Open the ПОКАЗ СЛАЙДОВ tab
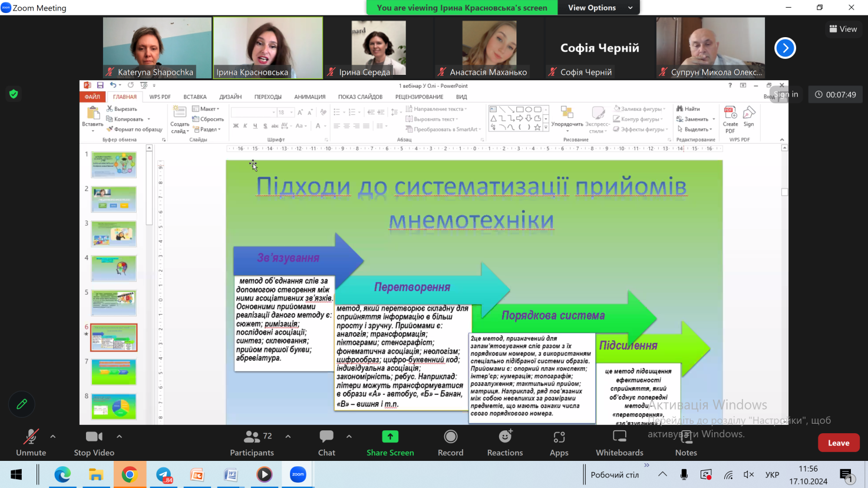868x488 pixels. (360, 97)
